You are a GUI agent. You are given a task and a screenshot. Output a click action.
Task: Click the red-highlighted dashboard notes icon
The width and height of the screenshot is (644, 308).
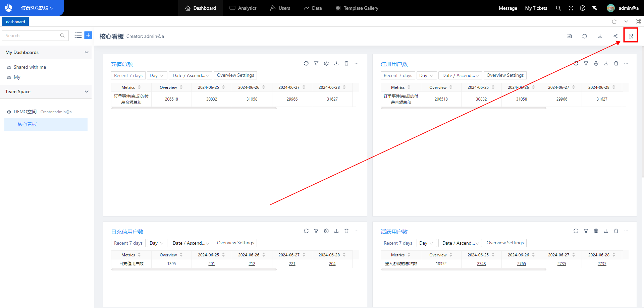(631, 36)
